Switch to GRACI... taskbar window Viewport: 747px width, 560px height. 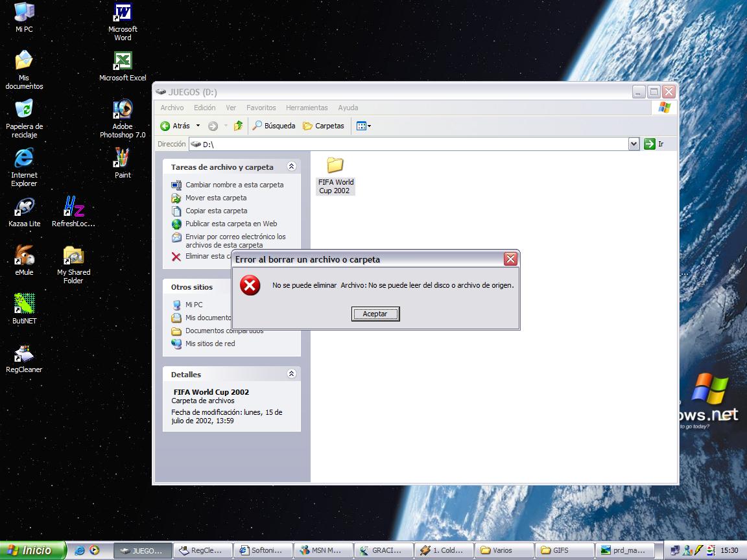pos(383,550)
